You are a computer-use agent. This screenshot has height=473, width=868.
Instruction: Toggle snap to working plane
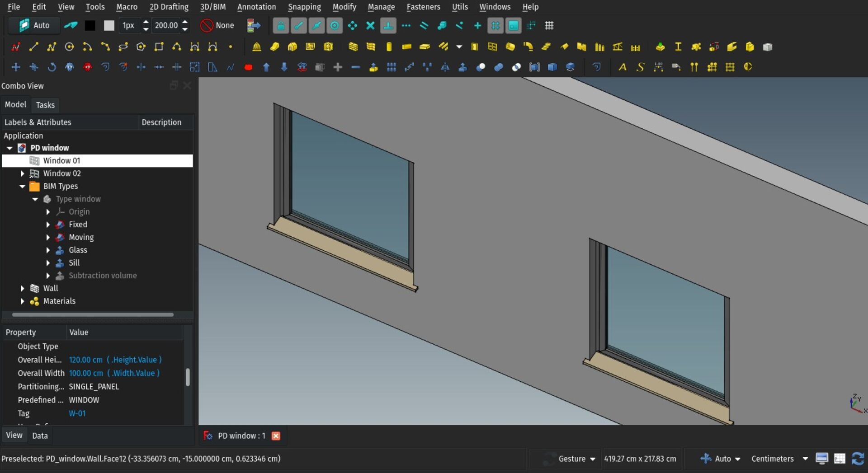514,26
